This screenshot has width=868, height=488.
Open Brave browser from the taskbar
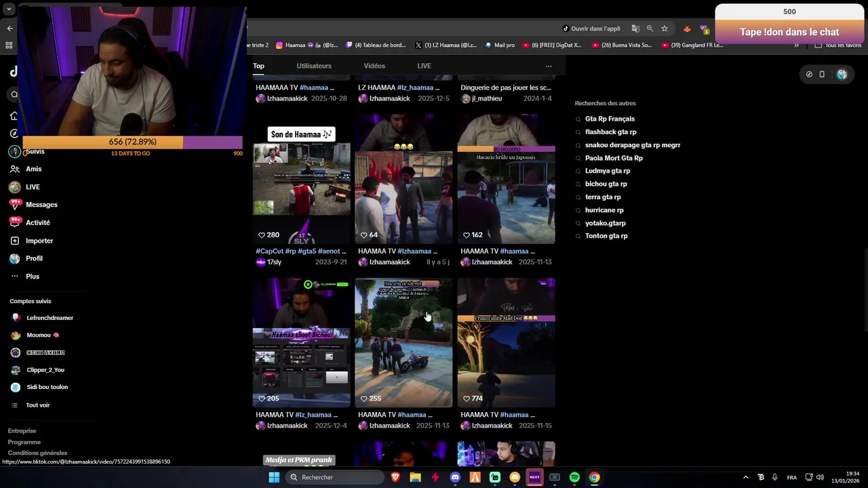(395, 477)
